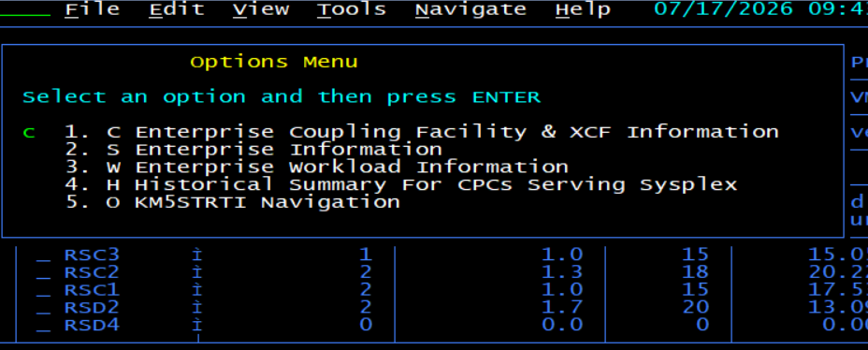The width and height of the screenshot is (868, 350).
Task: Choose option 3 Enterprise Workload Information
Action: point(317,168)
